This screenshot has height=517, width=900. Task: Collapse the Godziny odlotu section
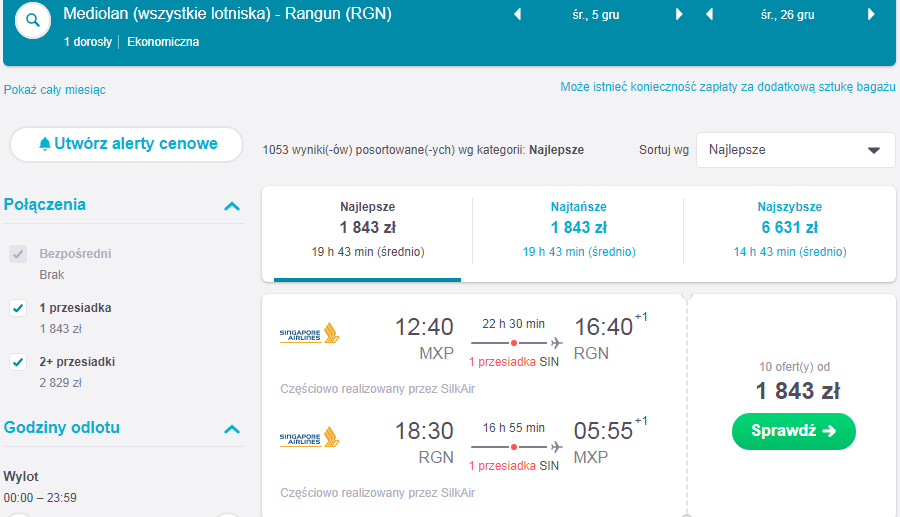[232, 429]
